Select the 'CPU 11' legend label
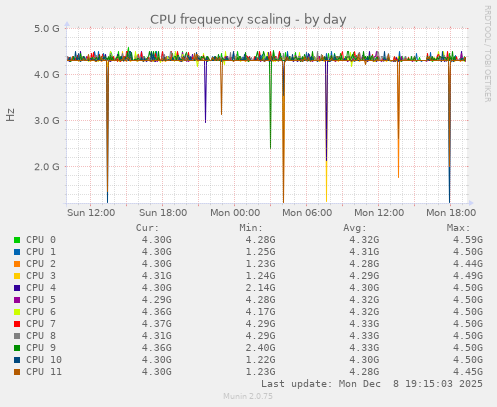Image resolution: width=497 pixels, height=407 pixels. tap(44, 372)
